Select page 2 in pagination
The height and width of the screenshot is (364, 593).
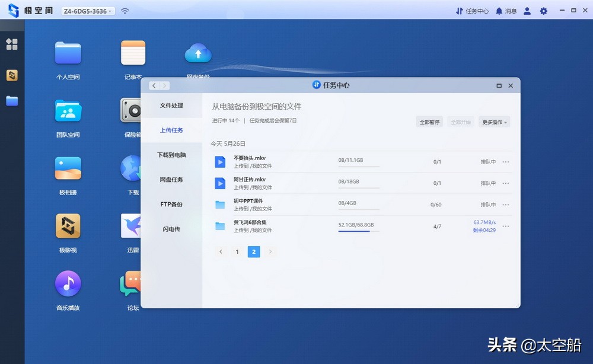click(x=254, y=252)
